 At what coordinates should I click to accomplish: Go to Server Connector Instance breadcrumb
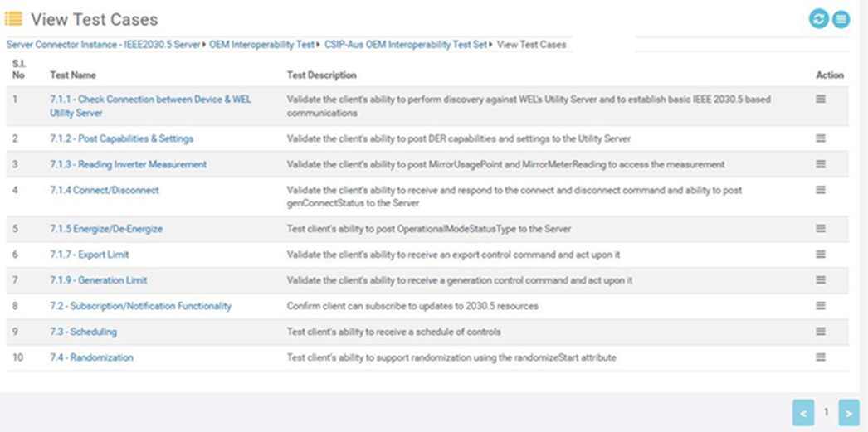[103, 45]
